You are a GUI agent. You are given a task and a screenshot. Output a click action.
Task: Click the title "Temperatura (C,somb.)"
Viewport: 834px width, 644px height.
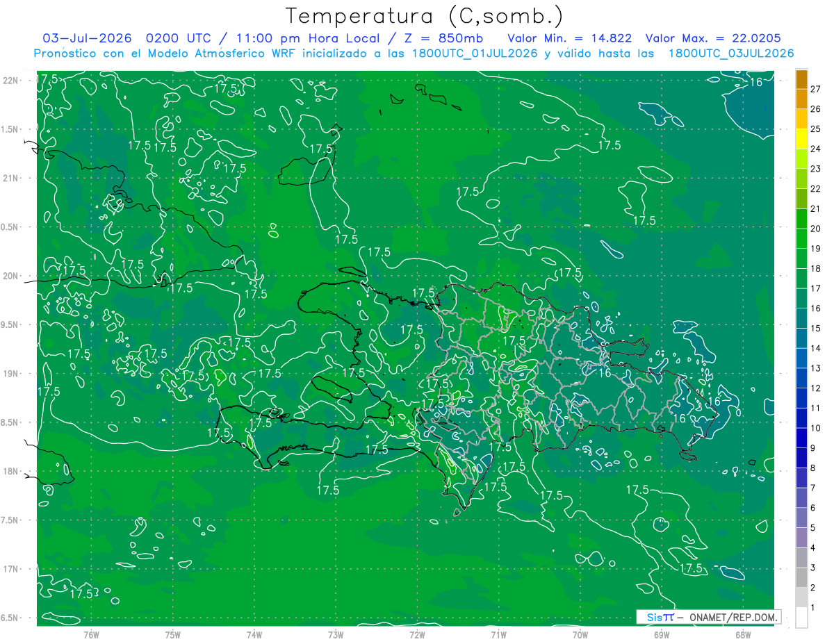[425, 17]
